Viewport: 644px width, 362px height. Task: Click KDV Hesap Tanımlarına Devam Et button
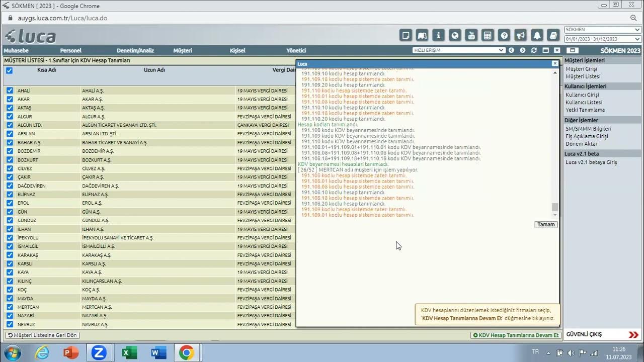(516, 335)
